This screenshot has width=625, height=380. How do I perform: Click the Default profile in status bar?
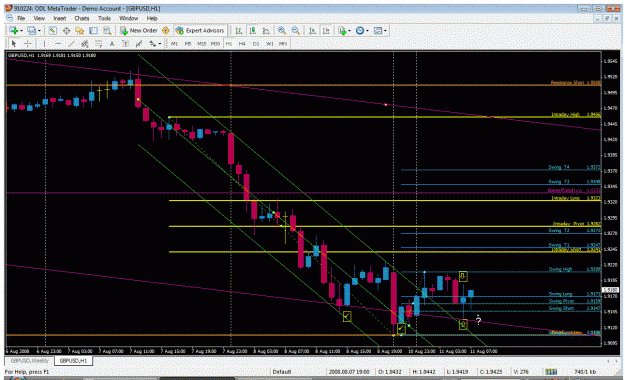point(282,372)
